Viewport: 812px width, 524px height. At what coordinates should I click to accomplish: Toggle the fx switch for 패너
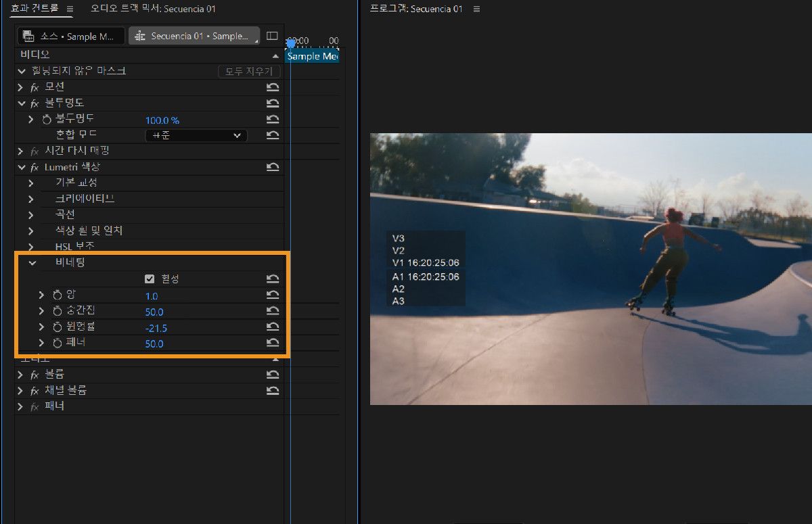(35, 407)
